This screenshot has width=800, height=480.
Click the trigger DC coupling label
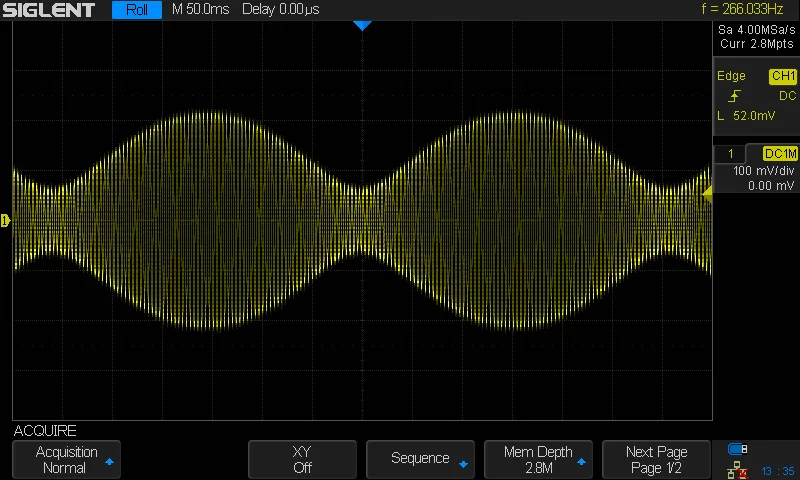tap(787, 96)
